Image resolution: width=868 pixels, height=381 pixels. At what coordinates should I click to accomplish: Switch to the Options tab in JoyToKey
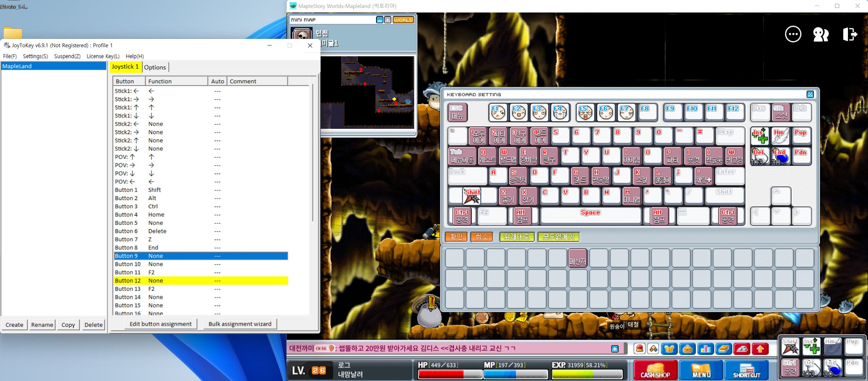[x=155, y=67]
